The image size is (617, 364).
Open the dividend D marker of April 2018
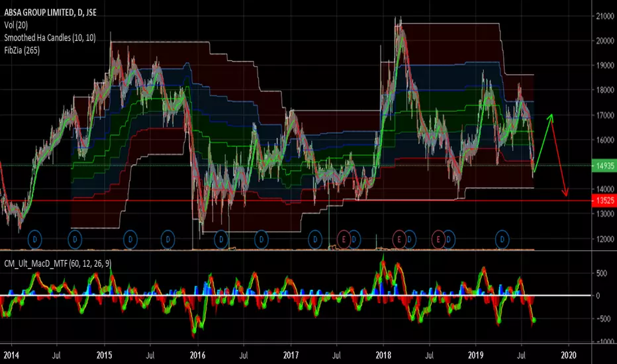pyautogui.click(x=410, y=240)
